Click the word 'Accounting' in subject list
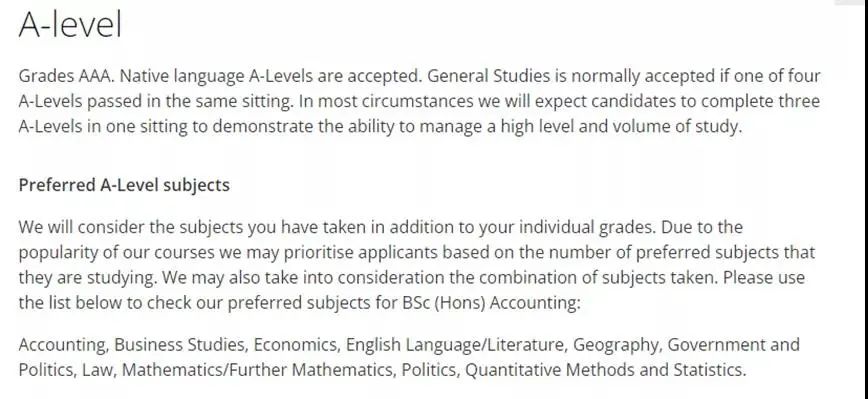 [x=63, y=345]
